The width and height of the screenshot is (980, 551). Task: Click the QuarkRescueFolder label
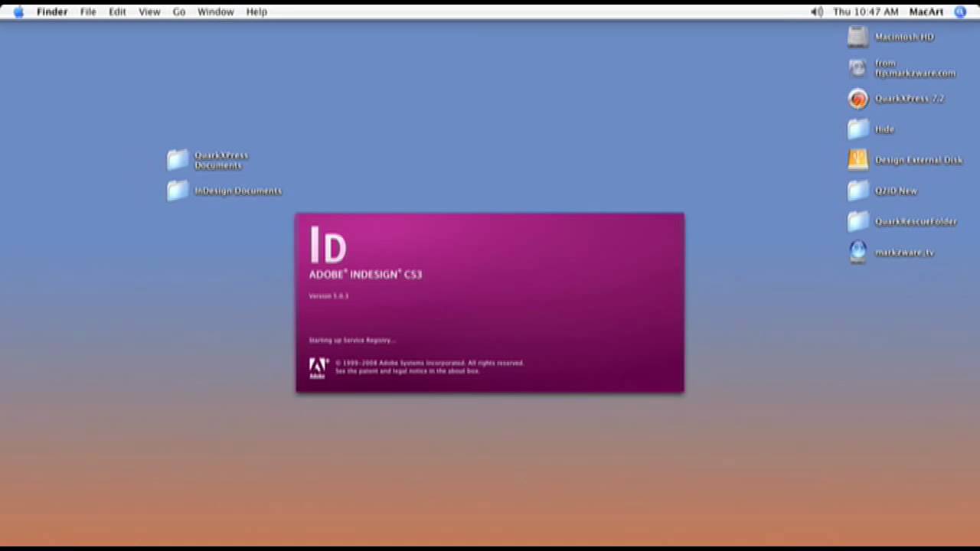point(916,221)
